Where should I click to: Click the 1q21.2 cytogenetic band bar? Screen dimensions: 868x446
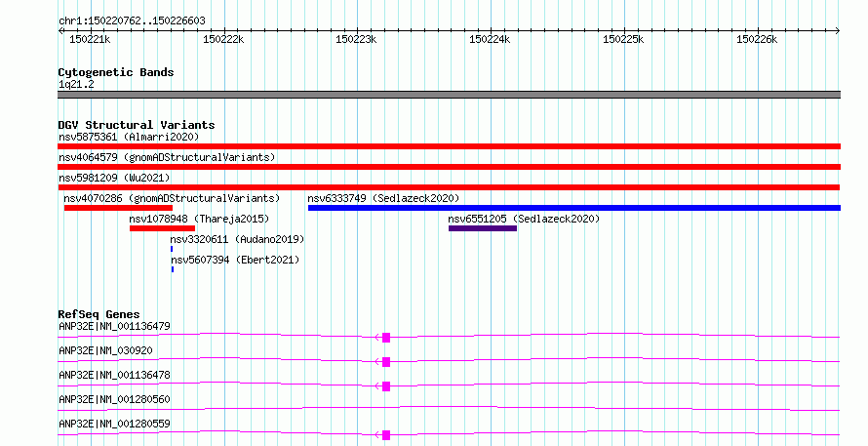[x=449, y=95]
